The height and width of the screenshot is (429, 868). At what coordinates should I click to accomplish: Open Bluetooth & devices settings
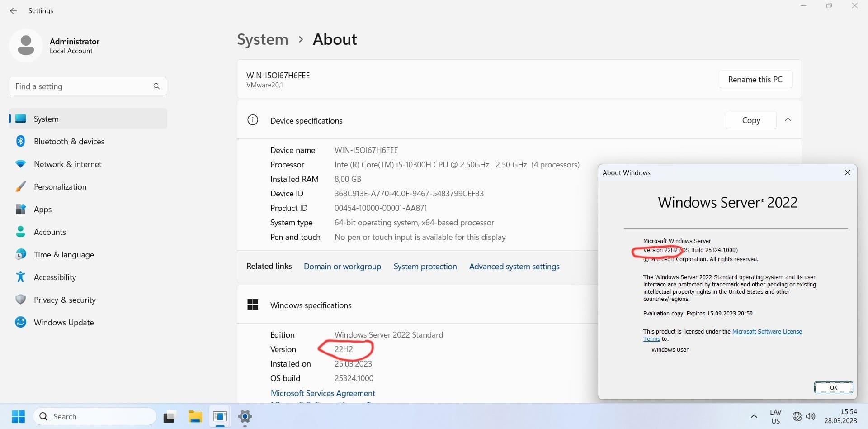click(x=69, y=142)
